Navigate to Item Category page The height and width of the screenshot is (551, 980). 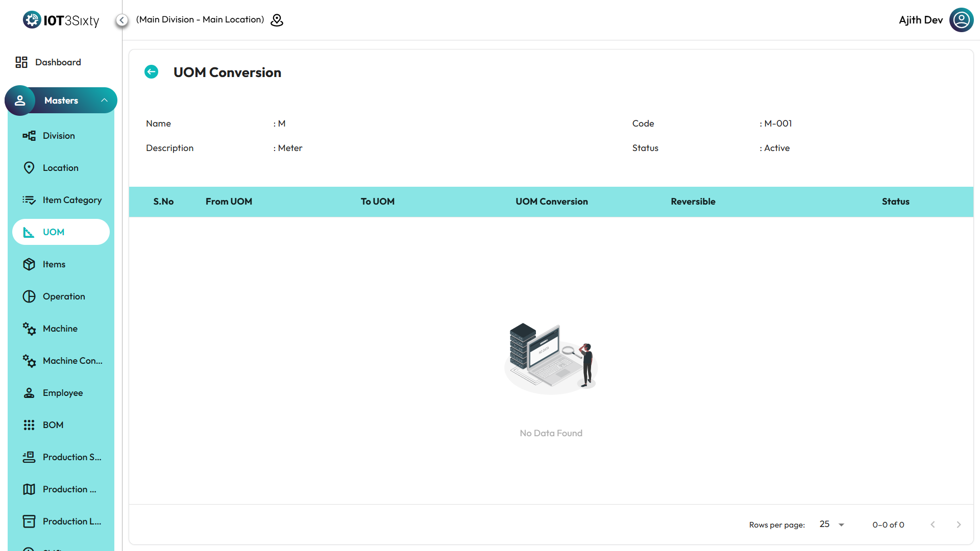click(72, 200)
